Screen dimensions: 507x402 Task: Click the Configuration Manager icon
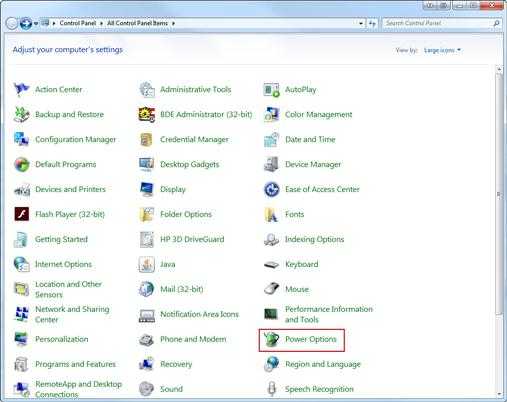pyautogui.click(x=22, y=139)
